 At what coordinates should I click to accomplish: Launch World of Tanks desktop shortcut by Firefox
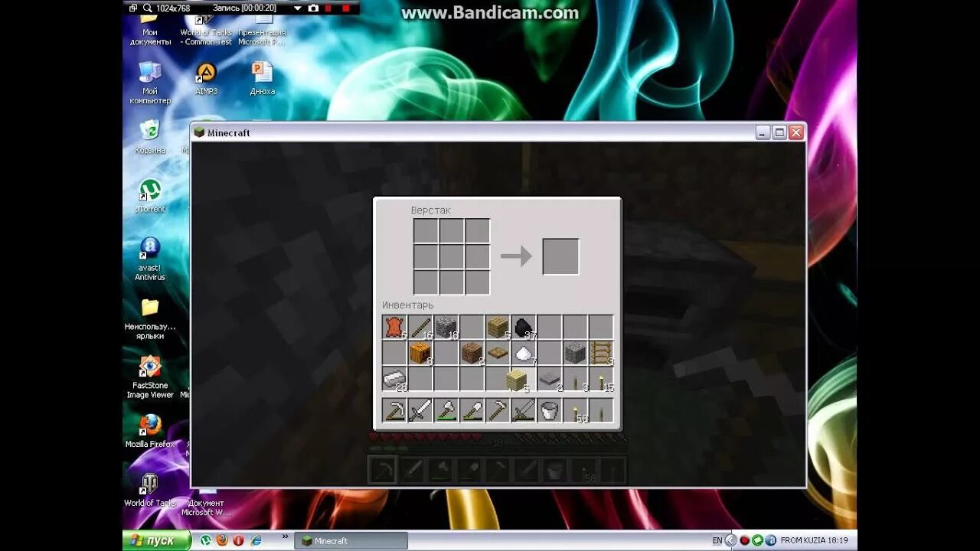(x=150, y=490)
